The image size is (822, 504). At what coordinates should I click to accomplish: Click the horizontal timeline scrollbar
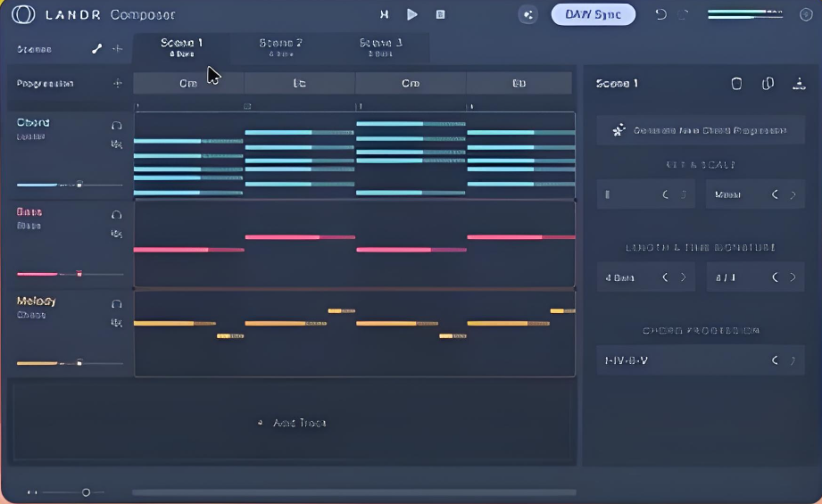click(x=353, y=492)
